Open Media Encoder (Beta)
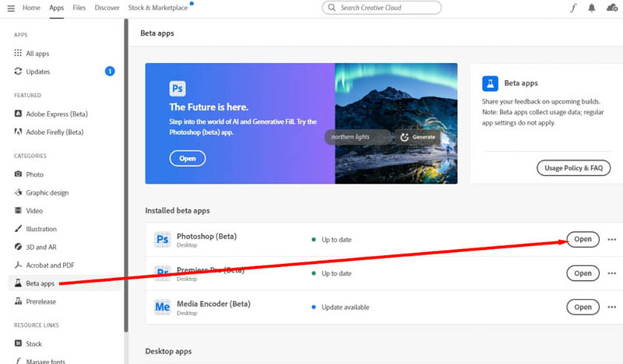The width and height of the screenshot is (623, 364). [582, 307]
